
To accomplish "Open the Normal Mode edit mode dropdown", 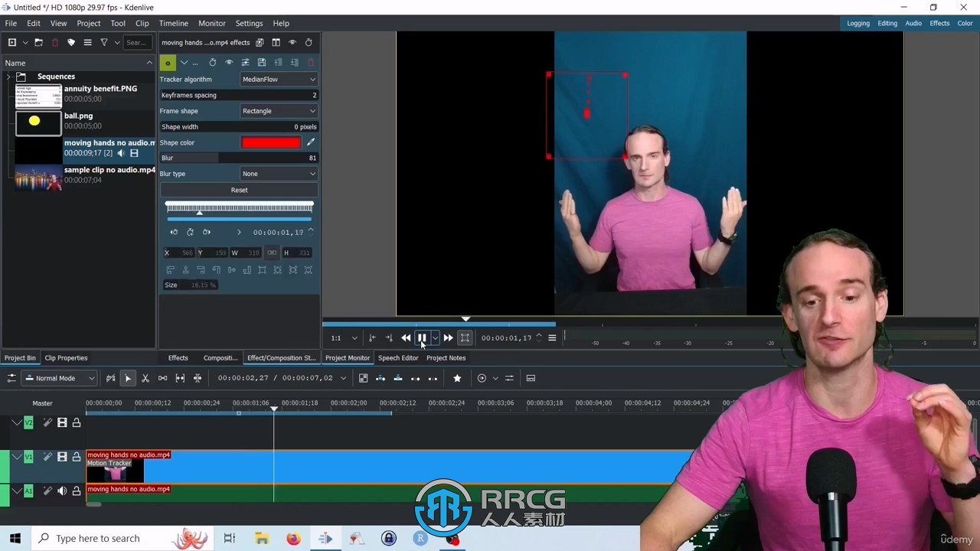I will [x=60, y=378].
